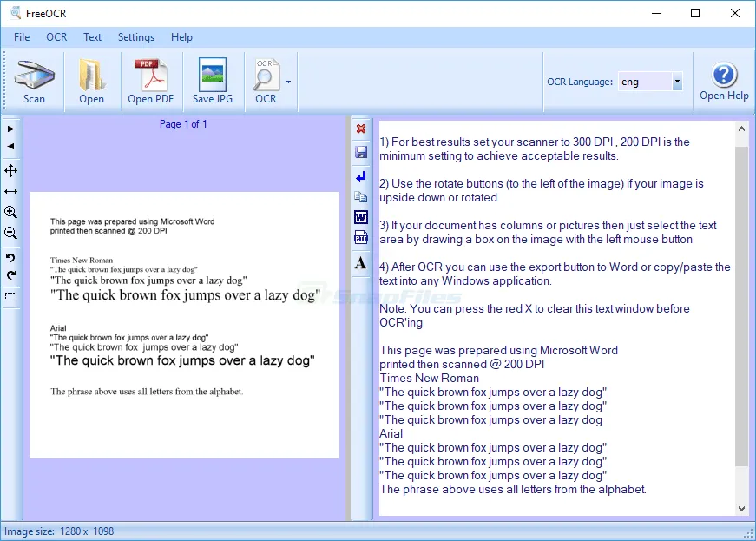The width and height of the screenshot is (756, 541).
Task: Go to the previous page arrow
Action: (x=10, y=147)
